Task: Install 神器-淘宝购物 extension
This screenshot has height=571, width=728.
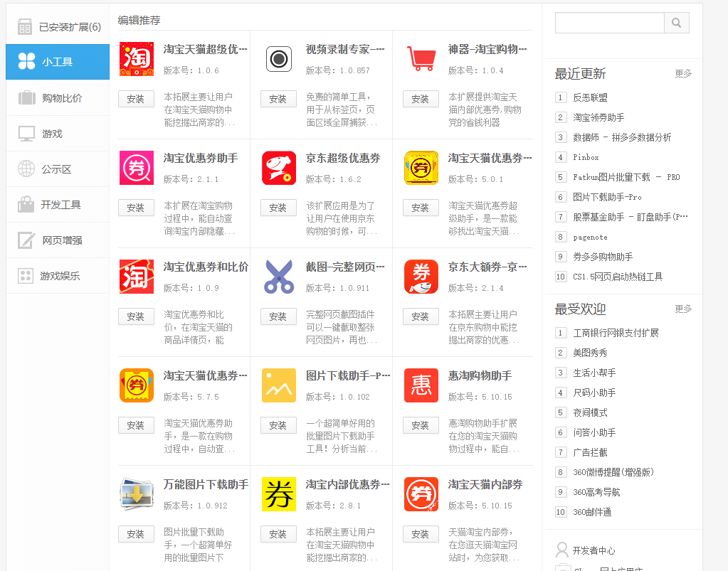Action: [x=421, y=99]
